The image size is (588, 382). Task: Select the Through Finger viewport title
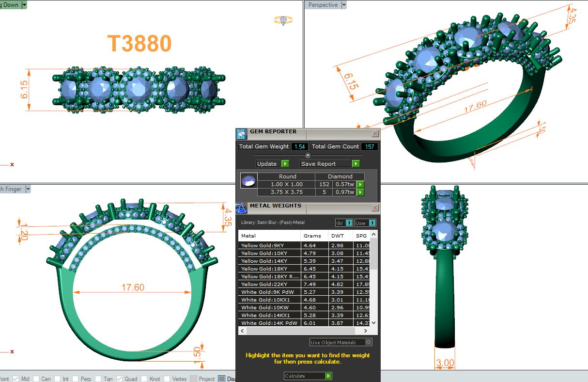[12, 189]
